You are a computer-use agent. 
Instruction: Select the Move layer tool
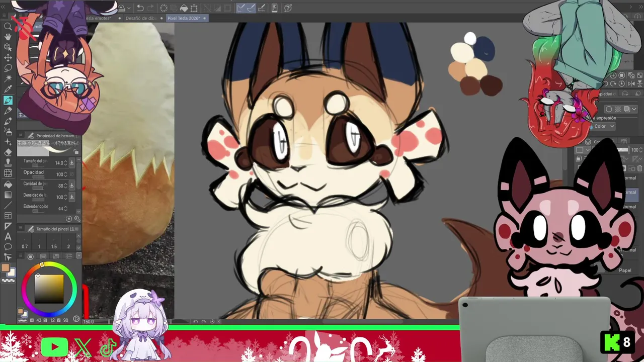(8, 58)
